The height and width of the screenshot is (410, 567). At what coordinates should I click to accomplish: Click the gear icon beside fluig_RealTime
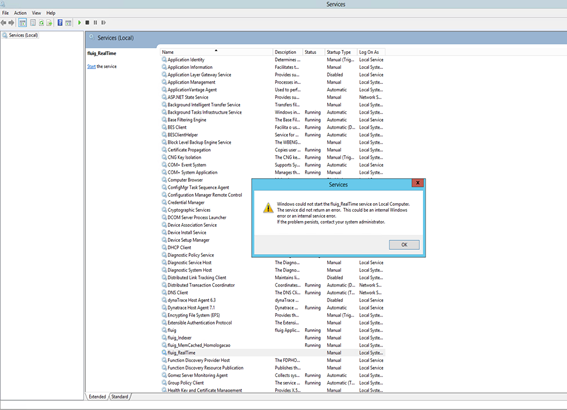(x=164, y=353)
